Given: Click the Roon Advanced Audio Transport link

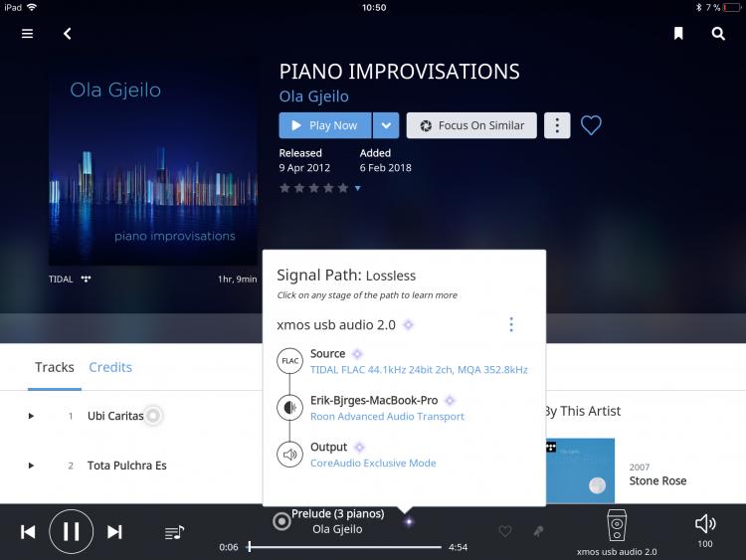Looking at the screenshot, I should pyautogui.click(x=387, y=417).
